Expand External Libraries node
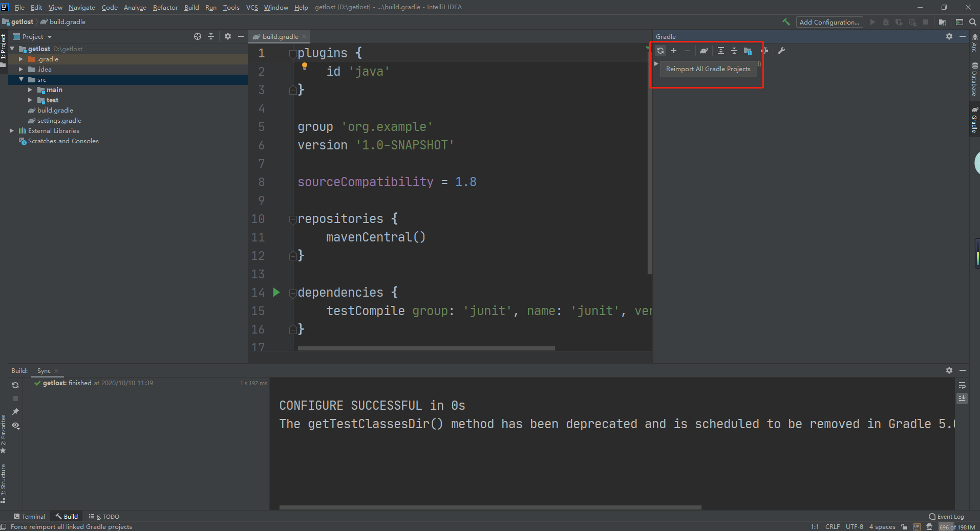This screenshot has width=980, height=531. click(x=12, y=130)
